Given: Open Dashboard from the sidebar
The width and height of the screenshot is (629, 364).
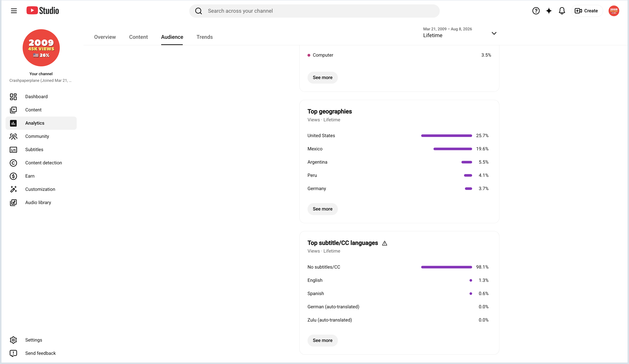Looking at the screenshot, I should [x=41, y=97].
